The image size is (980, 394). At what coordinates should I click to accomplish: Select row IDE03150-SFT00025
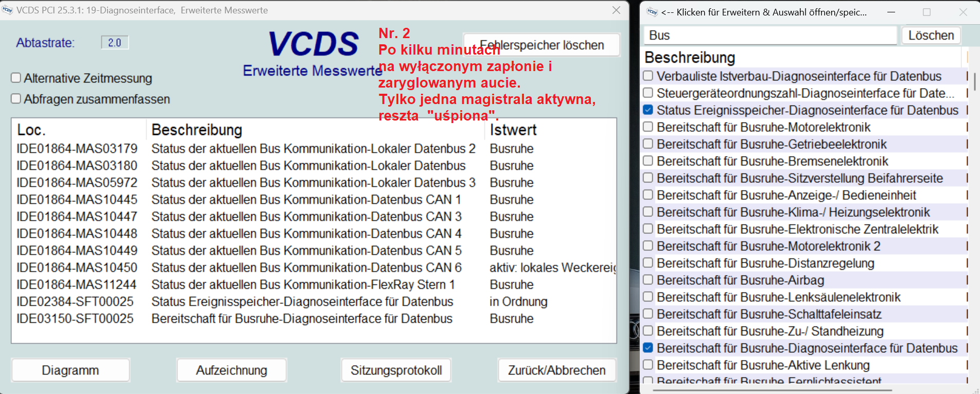(x=313, y=318)
